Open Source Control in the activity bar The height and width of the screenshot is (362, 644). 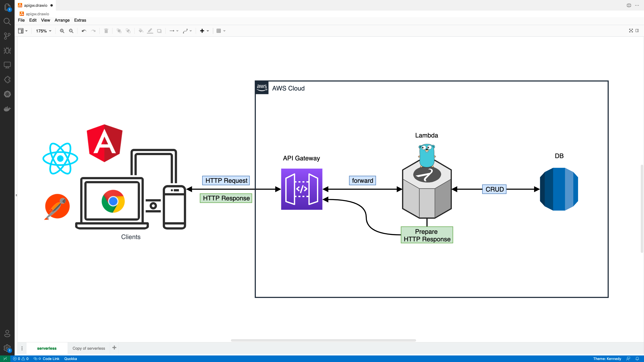pyautogui.click(x=7, y=36)
